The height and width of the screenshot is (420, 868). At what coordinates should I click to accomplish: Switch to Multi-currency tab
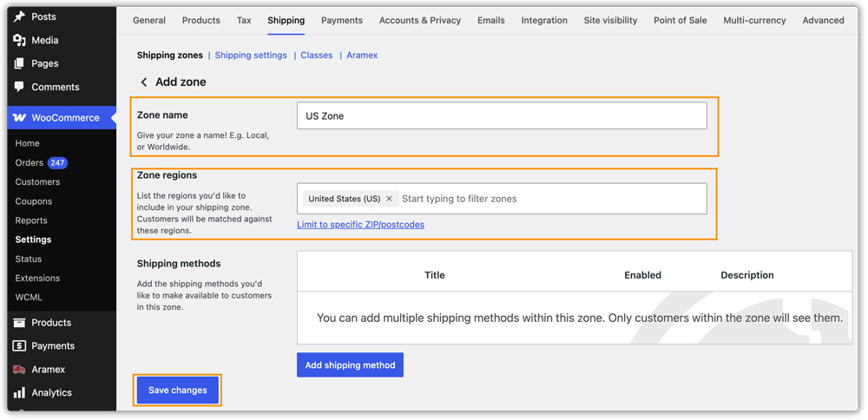tap(754, 21)
